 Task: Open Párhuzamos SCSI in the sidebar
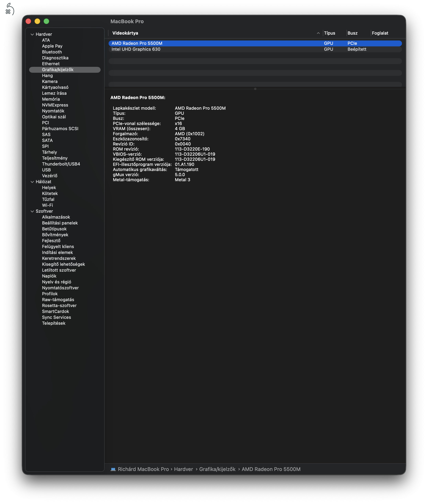[x=60, y=129]
